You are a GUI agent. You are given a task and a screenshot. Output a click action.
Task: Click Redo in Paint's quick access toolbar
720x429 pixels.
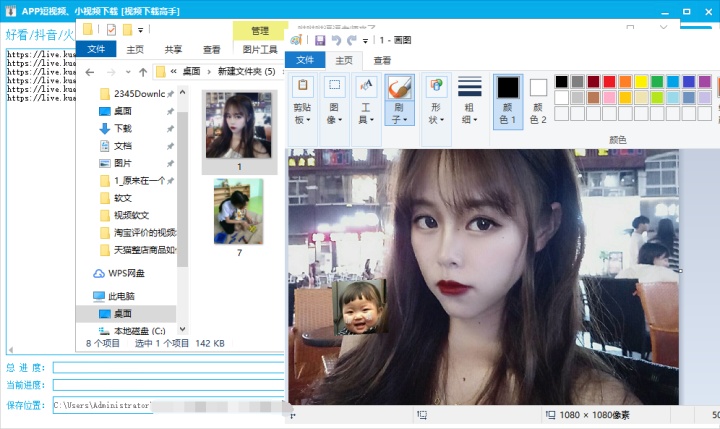[352, 40]
